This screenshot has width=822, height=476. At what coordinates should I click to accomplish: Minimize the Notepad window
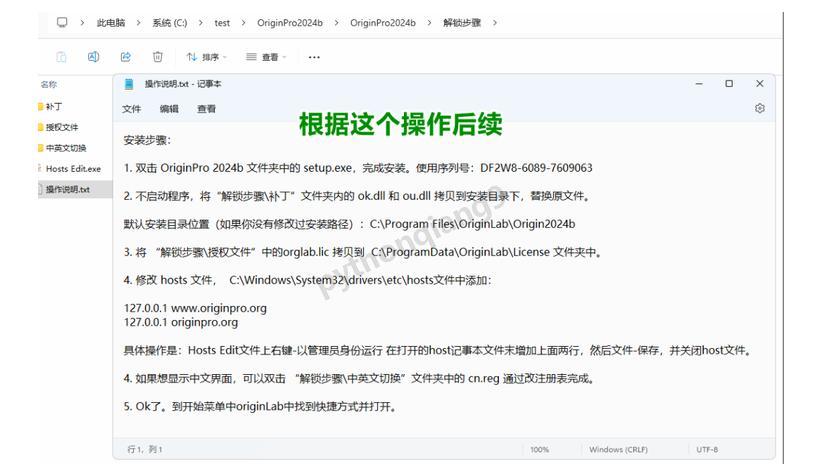tap(699, 83)
